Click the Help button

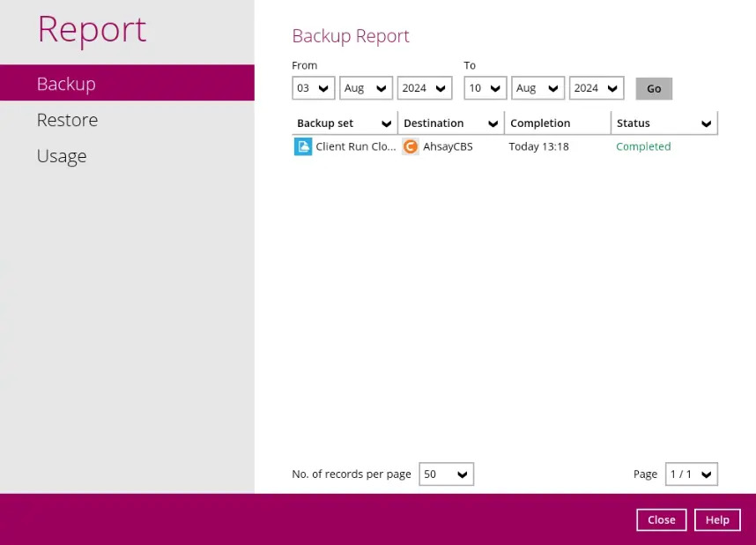tap(717, 519)
